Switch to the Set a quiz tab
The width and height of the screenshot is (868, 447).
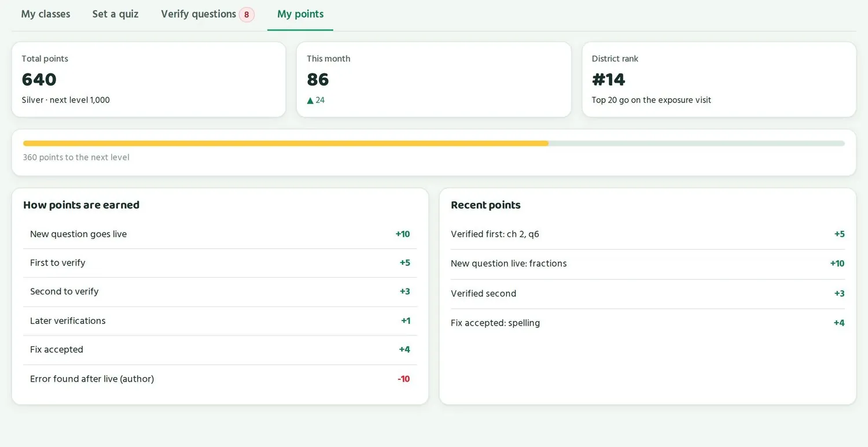[115, 14]
